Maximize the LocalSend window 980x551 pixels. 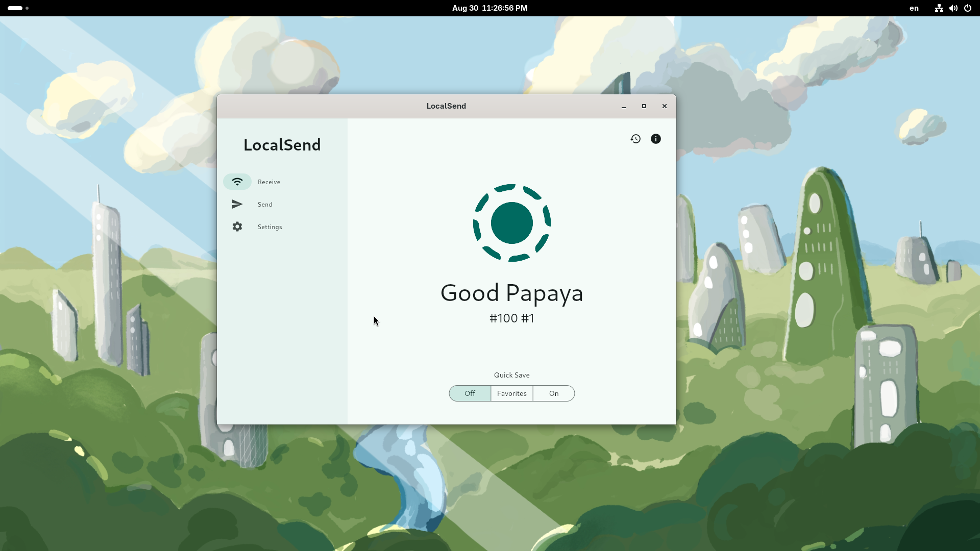tap(644, 106)
